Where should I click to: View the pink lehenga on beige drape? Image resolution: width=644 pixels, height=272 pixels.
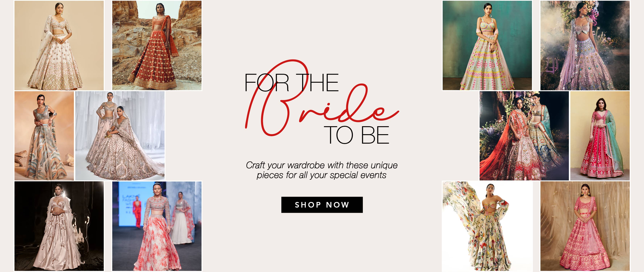pos(585,226)
